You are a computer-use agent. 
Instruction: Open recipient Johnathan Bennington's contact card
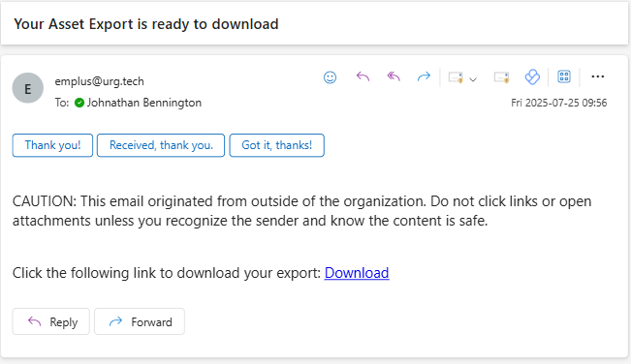pyautogui.click(x=144, y=103)
